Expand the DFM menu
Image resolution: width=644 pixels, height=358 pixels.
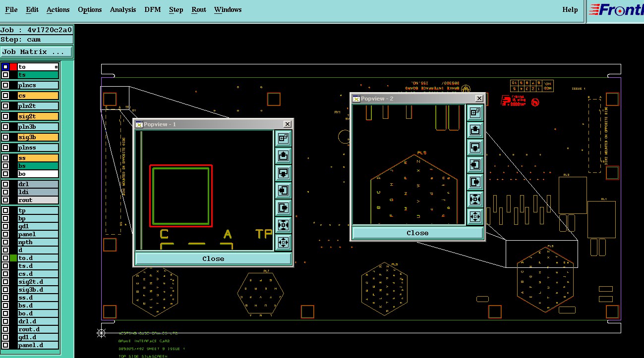[153, 9]
